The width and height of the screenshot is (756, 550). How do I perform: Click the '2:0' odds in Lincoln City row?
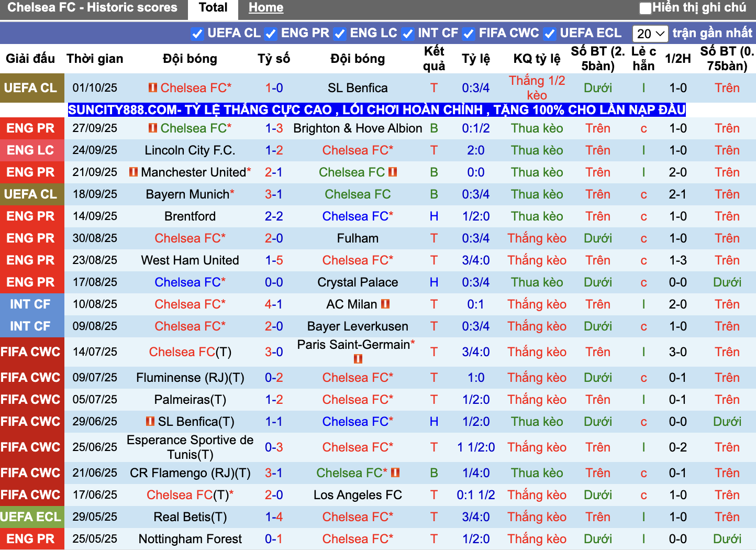pos(476,150)
